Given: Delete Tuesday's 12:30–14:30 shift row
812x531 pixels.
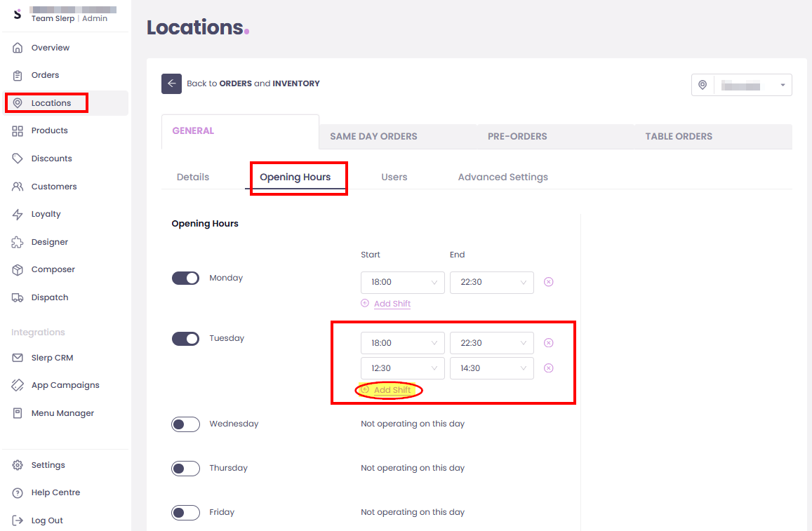Looking at the screenshot, I should (549, 368).
